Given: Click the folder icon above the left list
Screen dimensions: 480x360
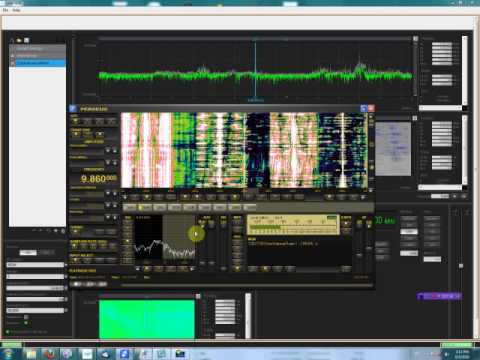Looking at the screenshot, I should pos(19,40).
